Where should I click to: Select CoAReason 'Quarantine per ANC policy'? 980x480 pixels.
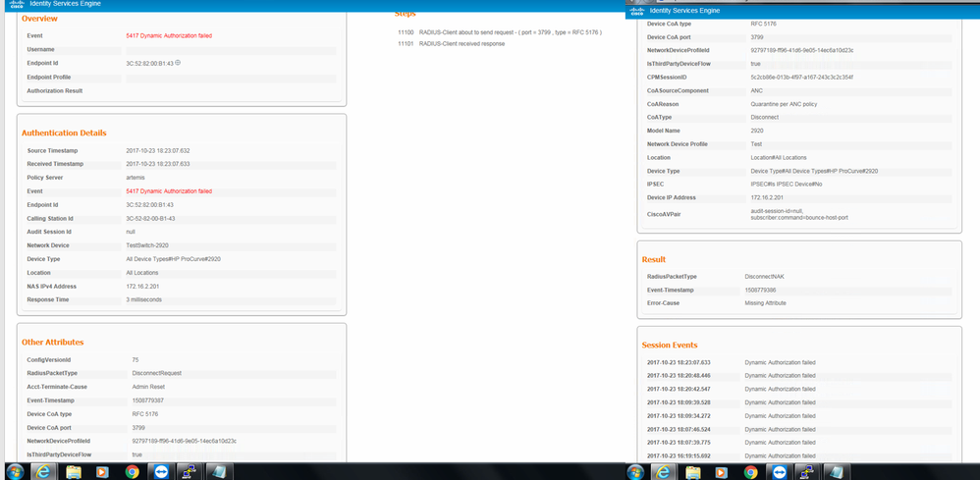point(784,104)
